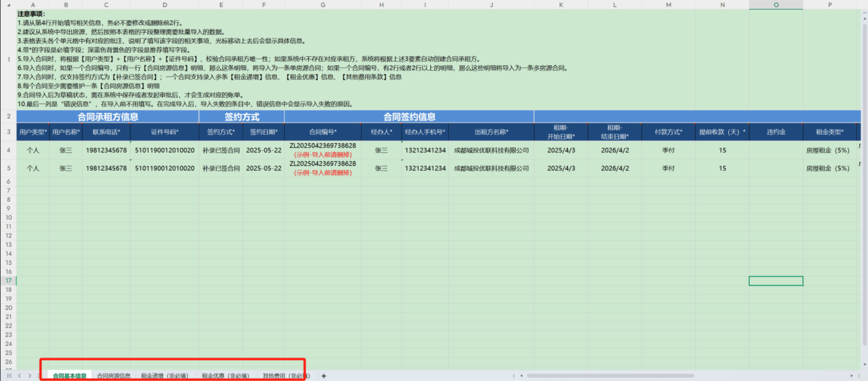868x381 pixels.
Task: Switch to the 合同房源信息 sheet tab
Action: (x=114, y=376)
